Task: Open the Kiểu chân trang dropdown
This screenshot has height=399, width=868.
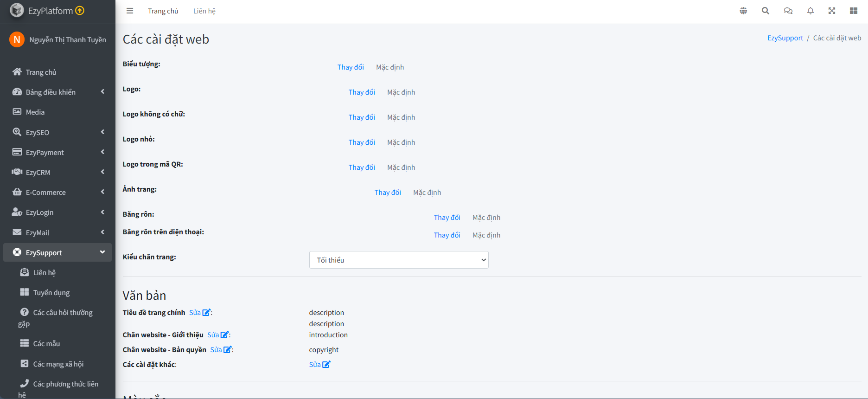Action: pyautogui.click(x=399, y=260)
